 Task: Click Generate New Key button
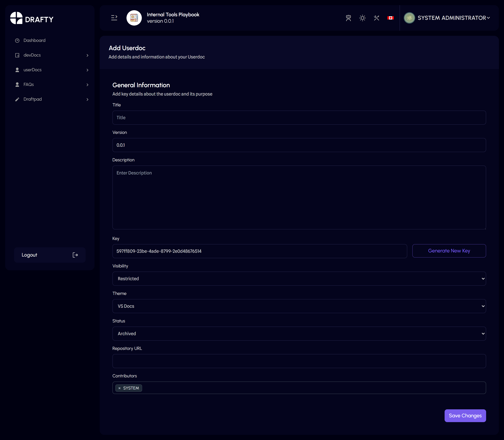[449, 251]
